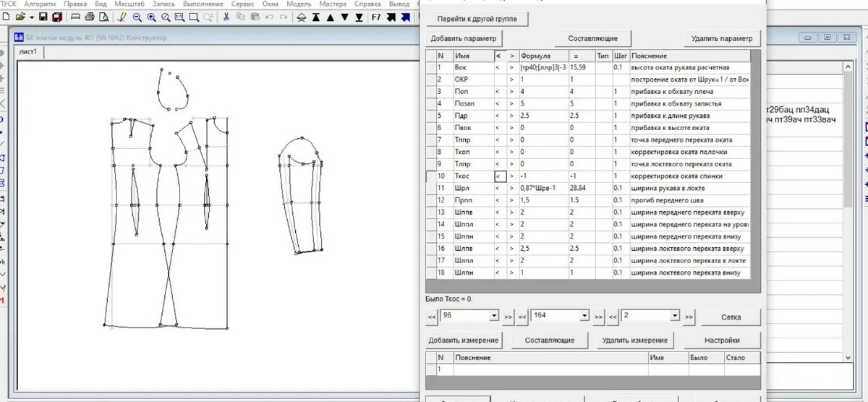Open the Алгоритм menu
Image resolution: width=868 pixels, height=402 pixels.
click(x=40, y=4)
